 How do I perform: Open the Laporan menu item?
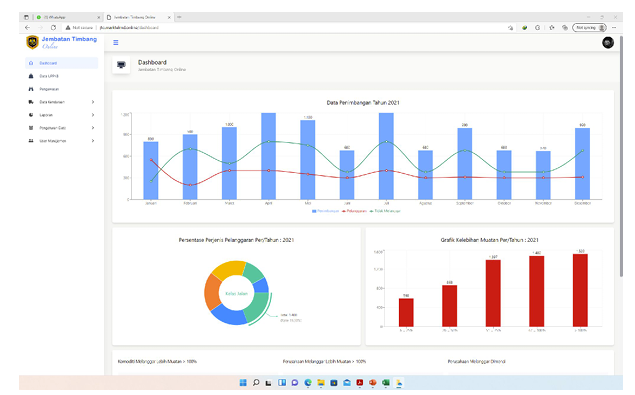62,115
